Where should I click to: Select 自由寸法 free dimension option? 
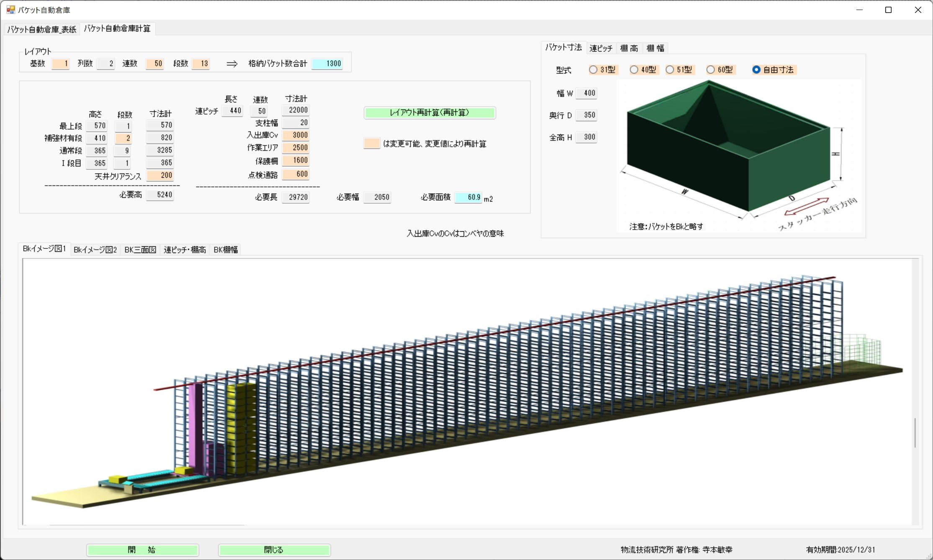click(756, 70)
